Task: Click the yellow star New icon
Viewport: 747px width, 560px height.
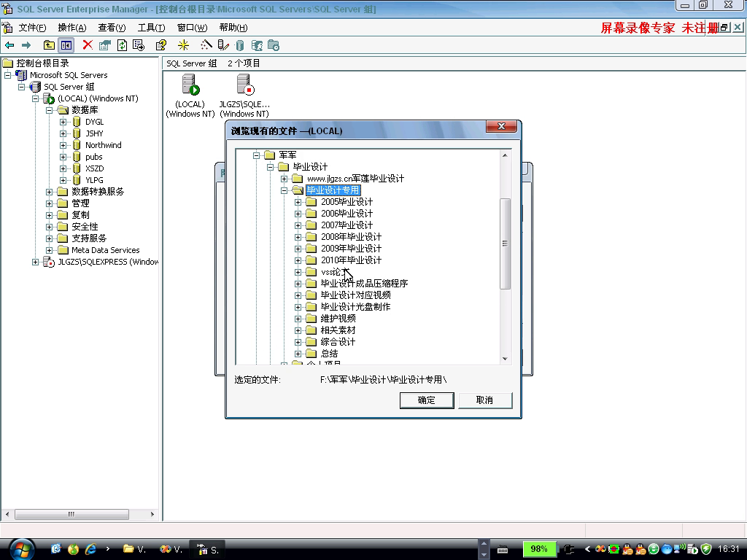Action: tap(183, 45)
